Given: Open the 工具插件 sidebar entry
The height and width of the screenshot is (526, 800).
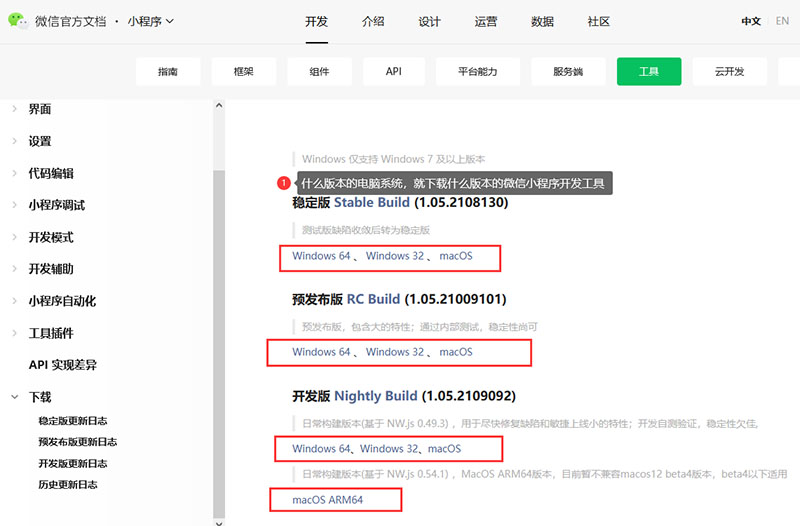Looking at the screenshot, I should [x=51, y=333].
